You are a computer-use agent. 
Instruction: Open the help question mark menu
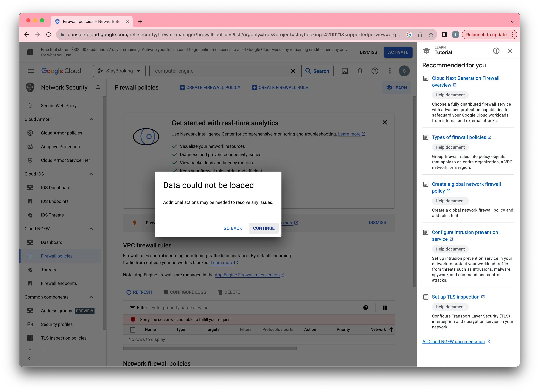pos(375,71)
